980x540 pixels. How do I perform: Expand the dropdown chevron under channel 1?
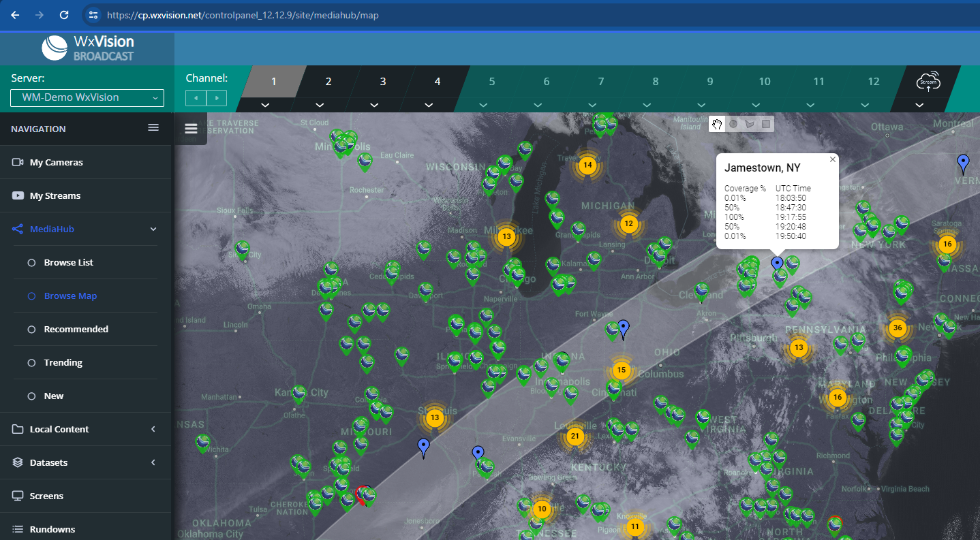(266, 105)
